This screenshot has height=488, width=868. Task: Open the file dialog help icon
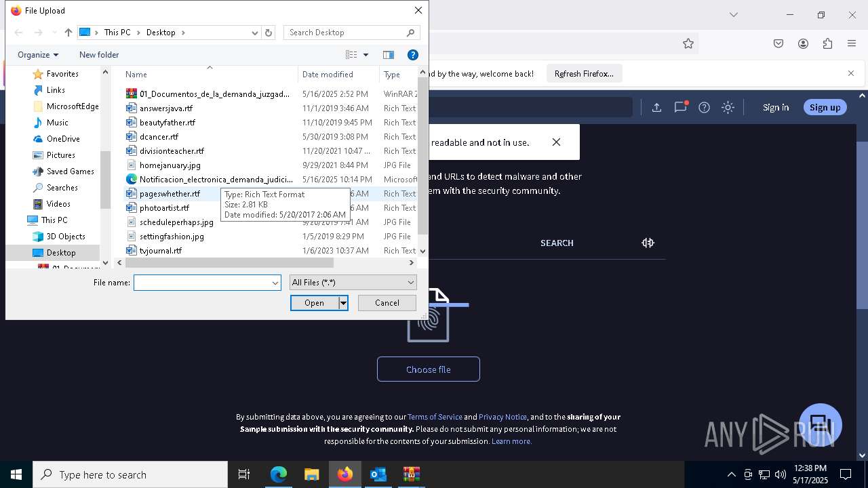pyautogui.click(x=412, y=55)
